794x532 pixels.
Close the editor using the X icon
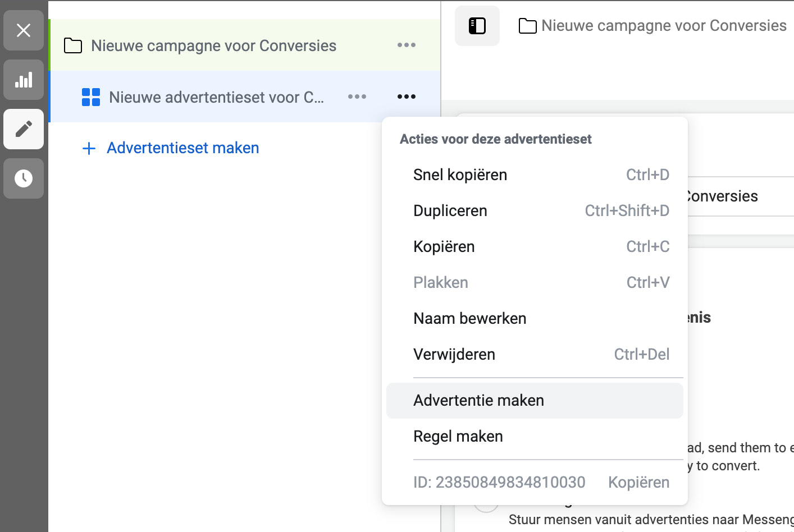[23, 30]
